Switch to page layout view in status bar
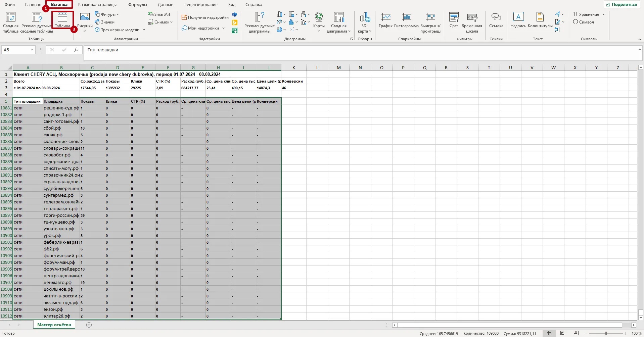Viewport: 644px width, 337px height. (563, 333)
